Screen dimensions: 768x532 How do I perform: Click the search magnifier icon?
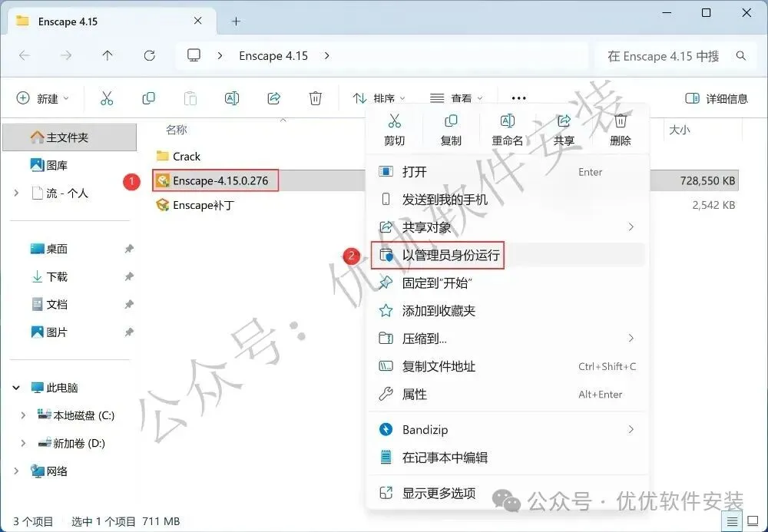[741, 56]
